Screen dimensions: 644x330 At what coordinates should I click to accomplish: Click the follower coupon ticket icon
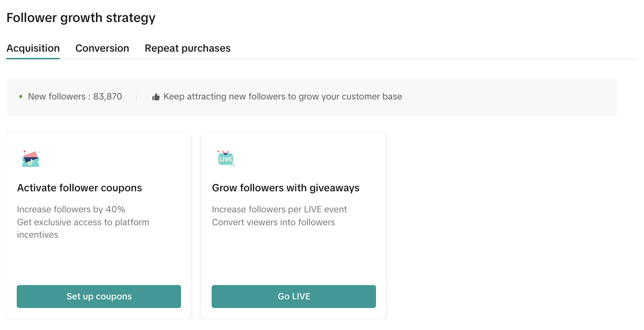(31, 159)
